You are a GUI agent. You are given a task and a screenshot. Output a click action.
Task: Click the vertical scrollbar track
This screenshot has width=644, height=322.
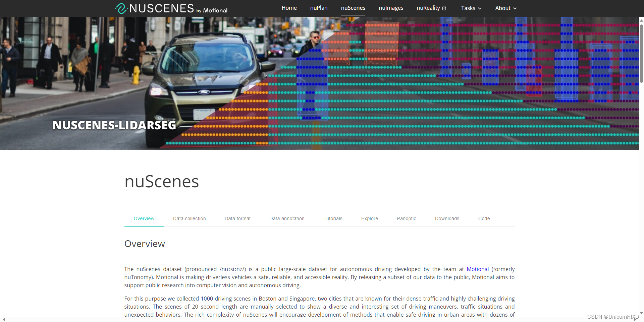tap(641, 168)
